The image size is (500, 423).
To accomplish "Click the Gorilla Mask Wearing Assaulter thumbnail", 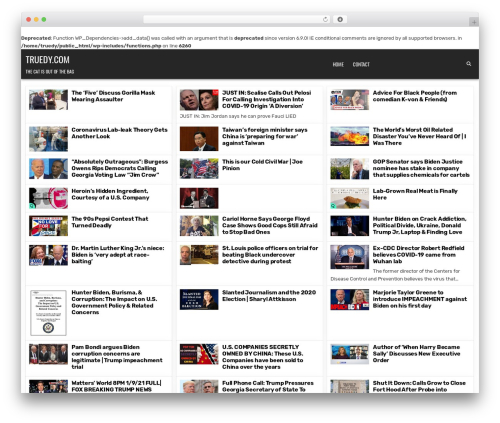I will coord(48,100).
